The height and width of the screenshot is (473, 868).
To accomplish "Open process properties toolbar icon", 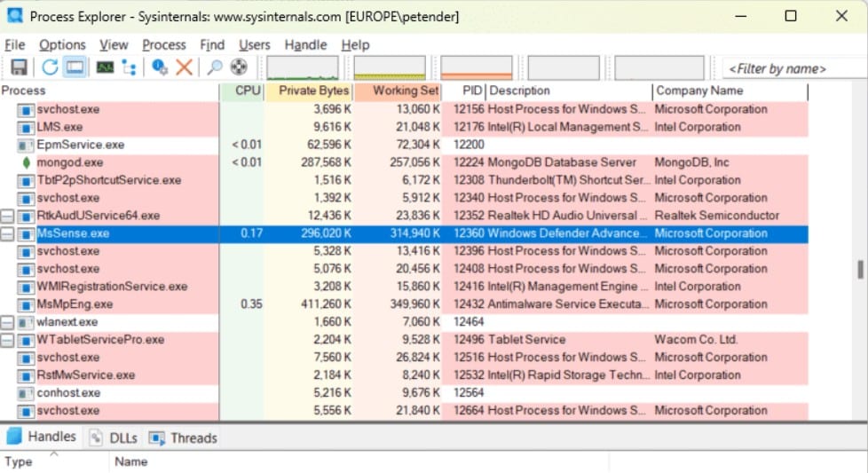I will point(160,67).
